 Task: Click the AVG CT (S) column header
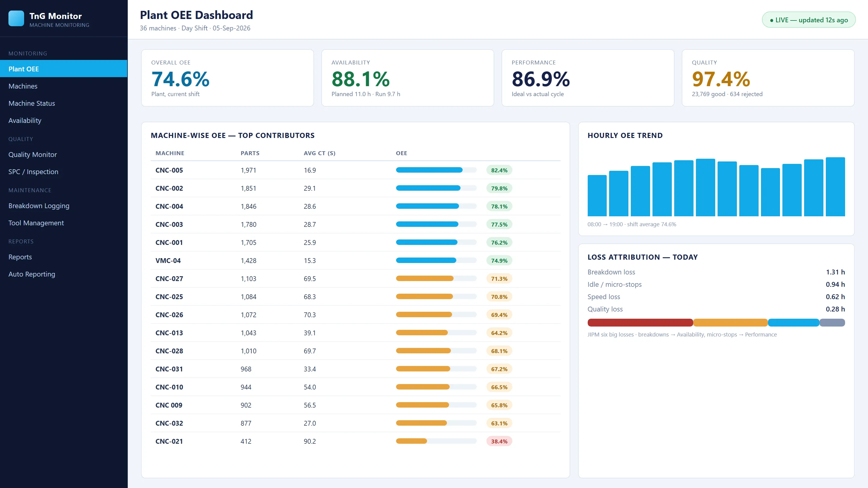coord(319,153)
